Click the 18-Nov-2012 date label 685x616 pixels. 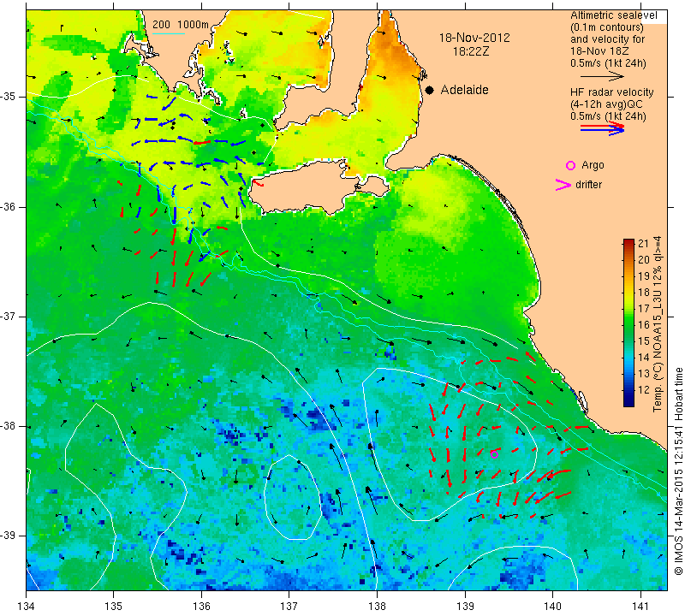pyautogui.click(x=474, y=38)
